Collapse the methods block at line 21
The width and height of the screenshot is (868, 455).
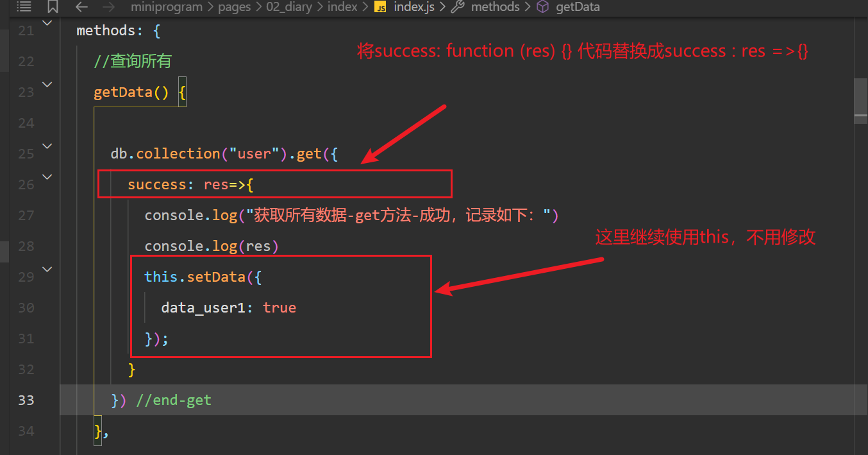pos(46,22)
